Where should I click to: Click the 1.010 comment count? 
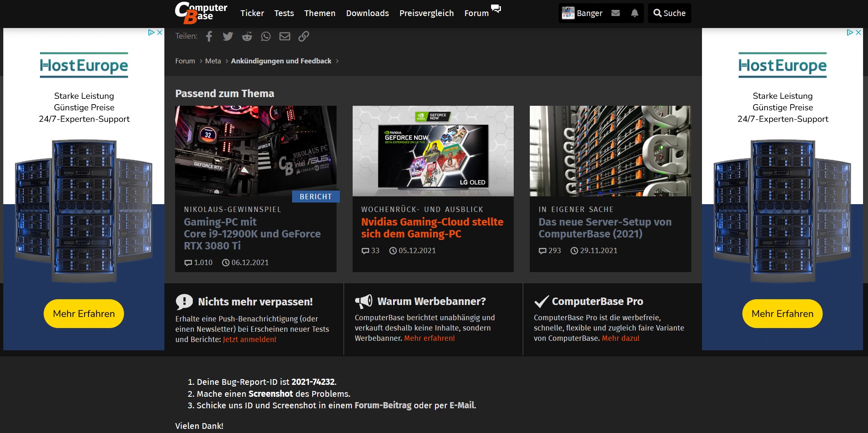pos(203,263)
